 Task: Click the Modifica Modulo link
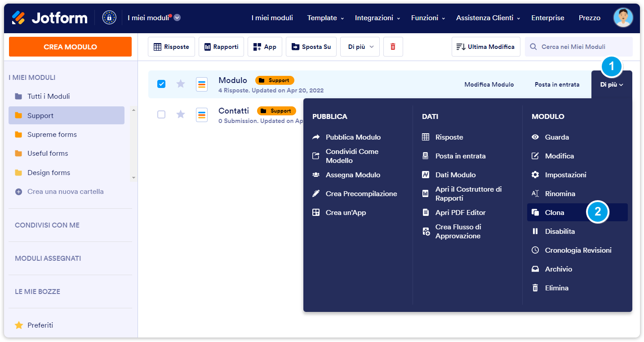[489, 84]
